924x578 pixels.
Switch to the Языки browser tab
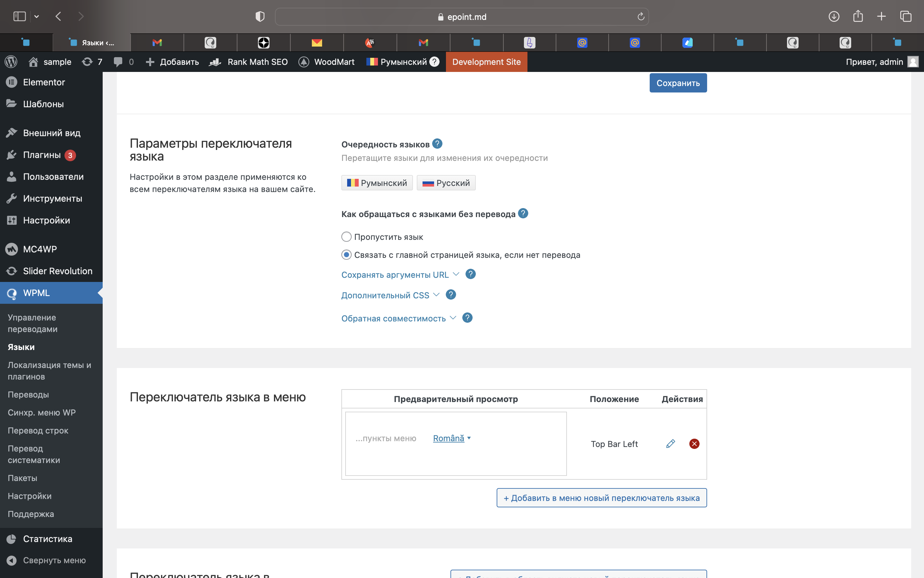[92, 42]
